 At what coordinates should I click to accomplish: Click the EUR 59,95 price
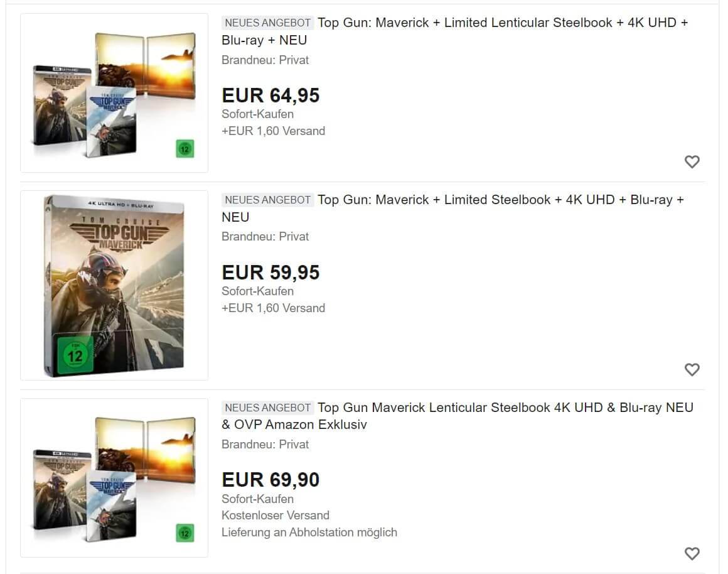[x=270, y=273]
